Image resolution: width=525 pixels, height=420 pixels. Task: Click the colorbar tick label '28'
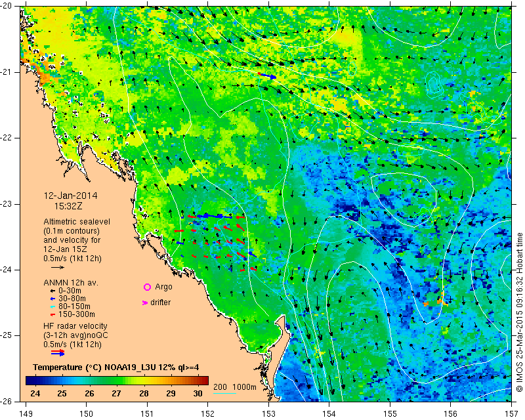(x=144, y=393)
